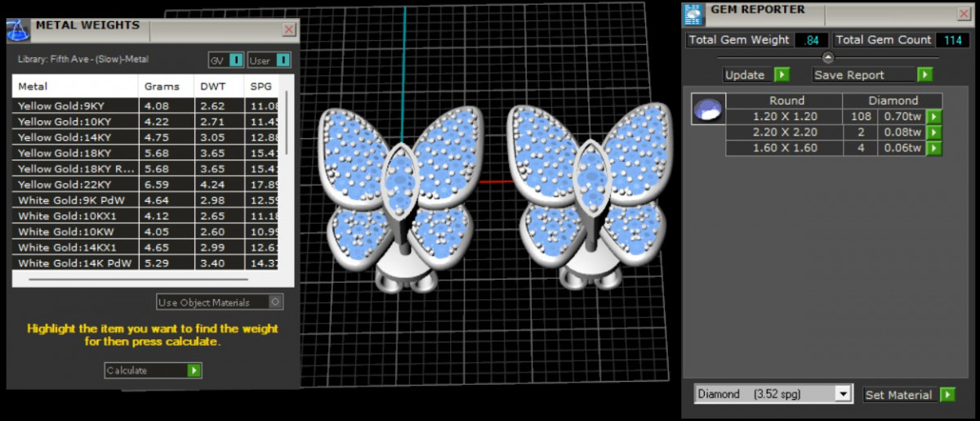Click green arrow for 0.70tw diamond row

[933, 117]
